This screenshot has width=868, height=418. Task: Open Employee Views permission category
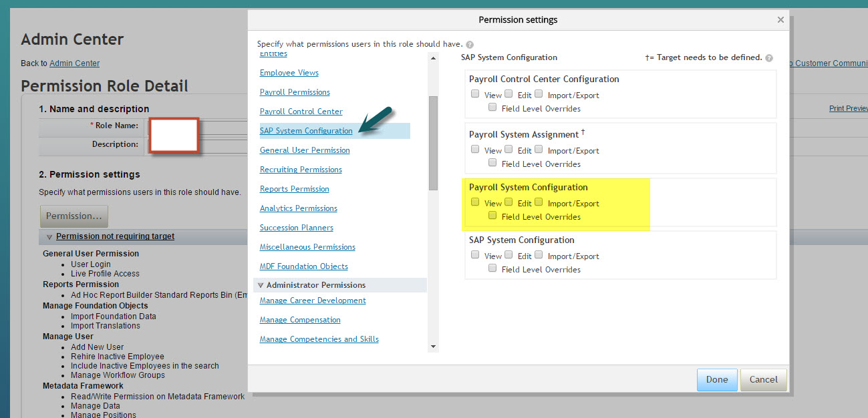pyautogui.click(x=289, y=73)
